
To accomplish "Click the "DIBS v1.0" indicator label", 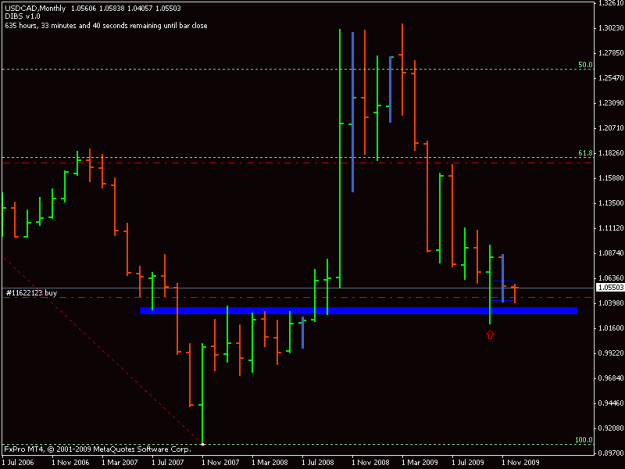I will 22,16.
